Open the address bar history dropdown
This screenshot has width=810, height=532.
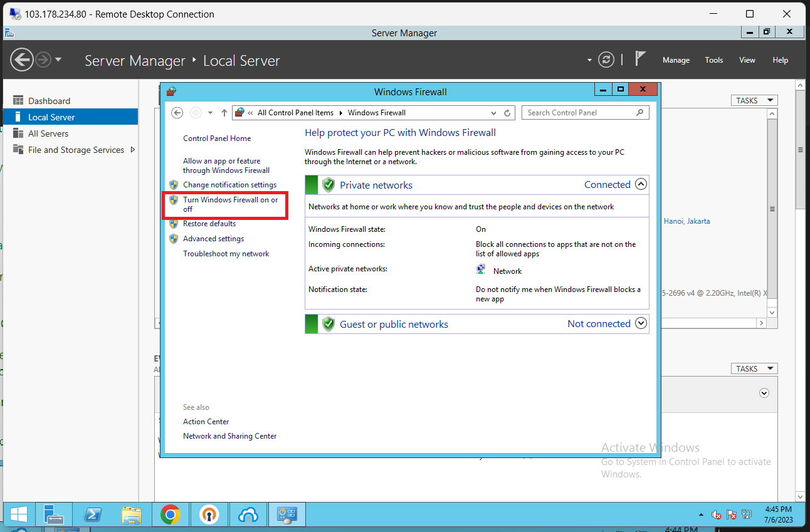493,113
